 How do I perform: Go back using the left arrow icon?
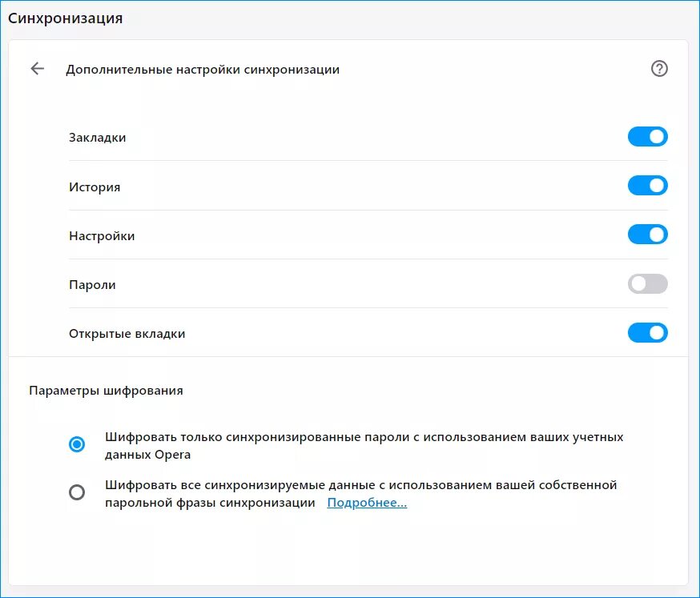coord(37,69)
